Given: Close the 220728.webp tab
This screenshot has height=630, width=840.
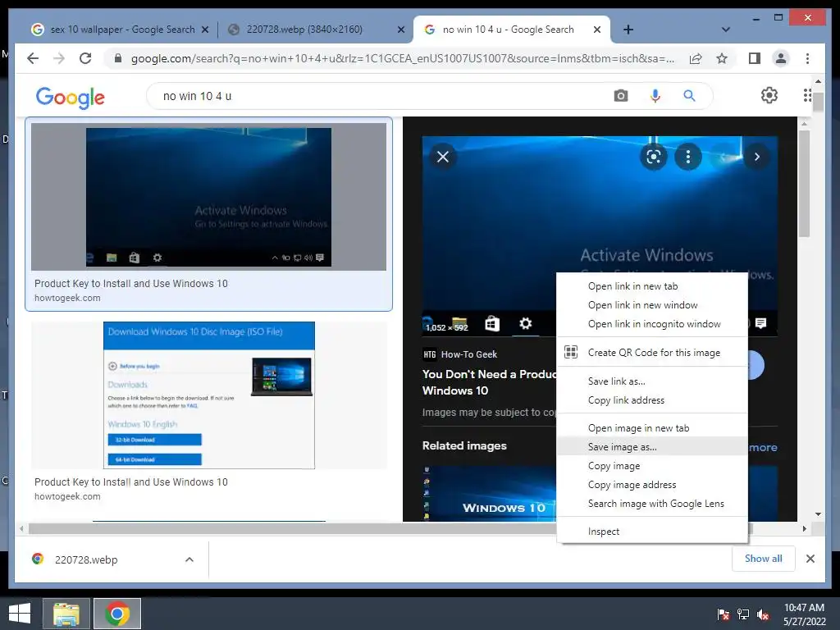Looking at the screenshot, I should click(400, 30).
